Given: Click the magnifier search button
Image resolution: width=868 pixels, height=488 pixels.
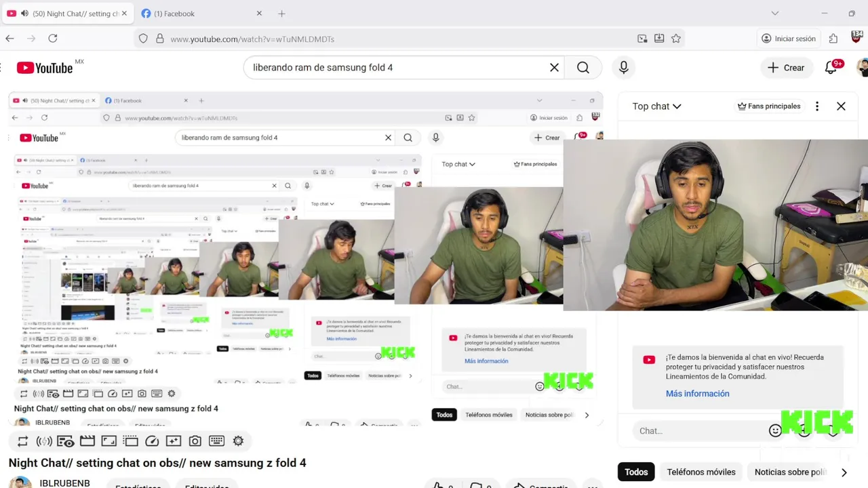Looking at the screenshot, I should point(583,68).
